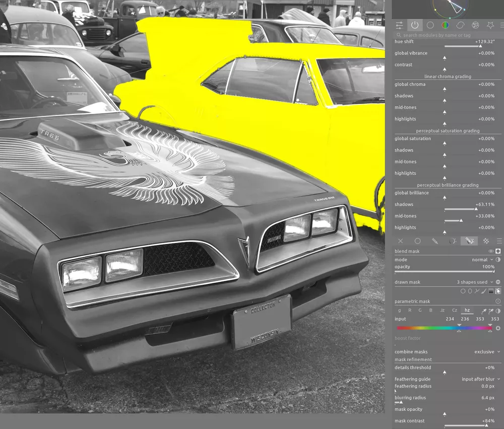Screen dimensions: 504x429
Task: Adjust the hue input range gradient slider
Action: (x=445, y=328)
